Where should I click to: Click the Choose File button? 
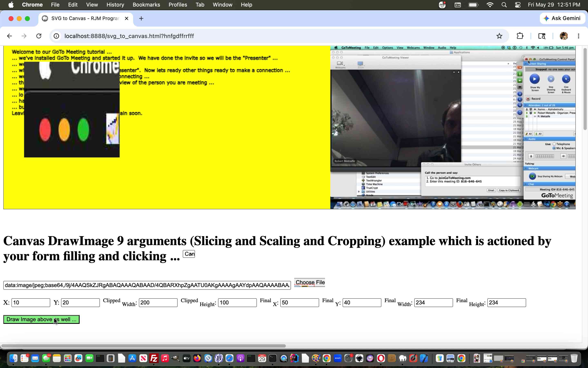(310, 282)
